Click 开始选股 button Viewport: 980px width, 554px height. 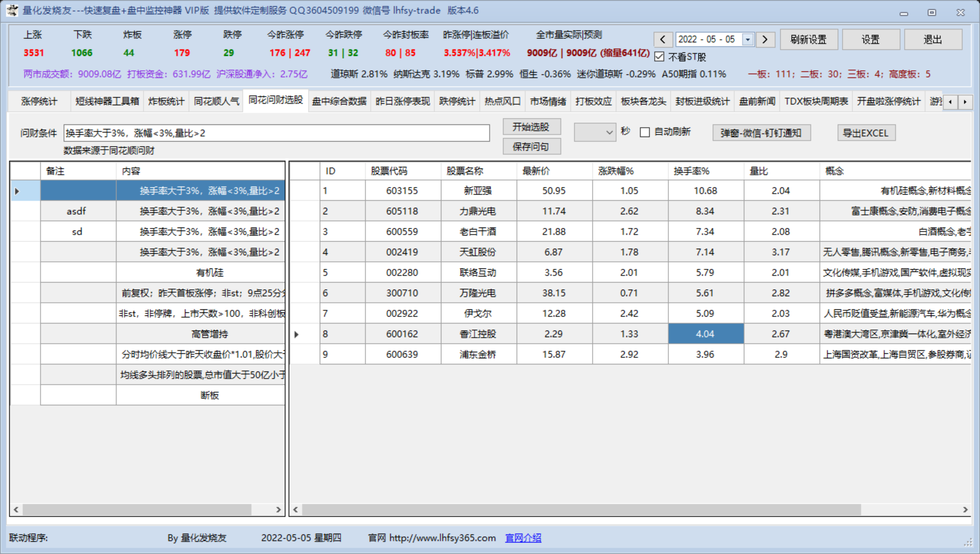click(531, 127)
